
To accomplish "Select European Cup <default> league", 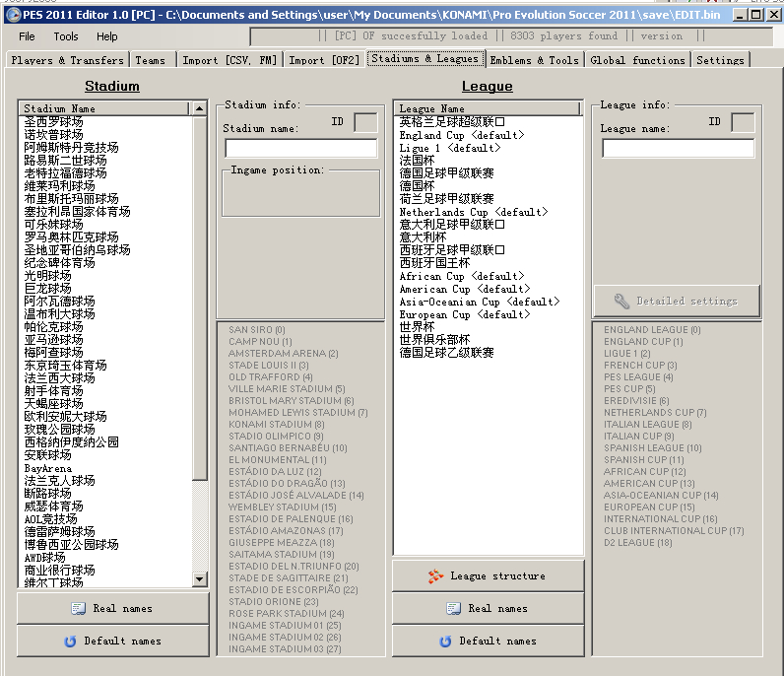I will click(465, 314).
